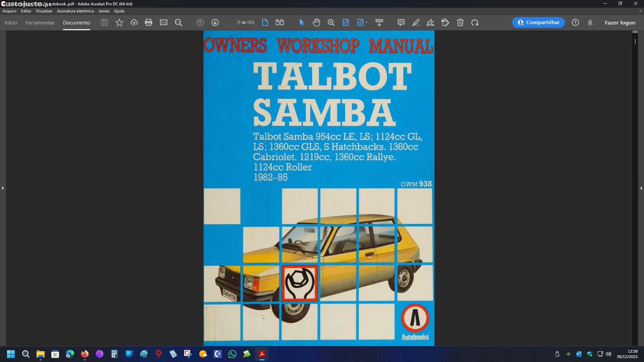
Task: Show hidden system tray icons
Action: click(557, 354)
